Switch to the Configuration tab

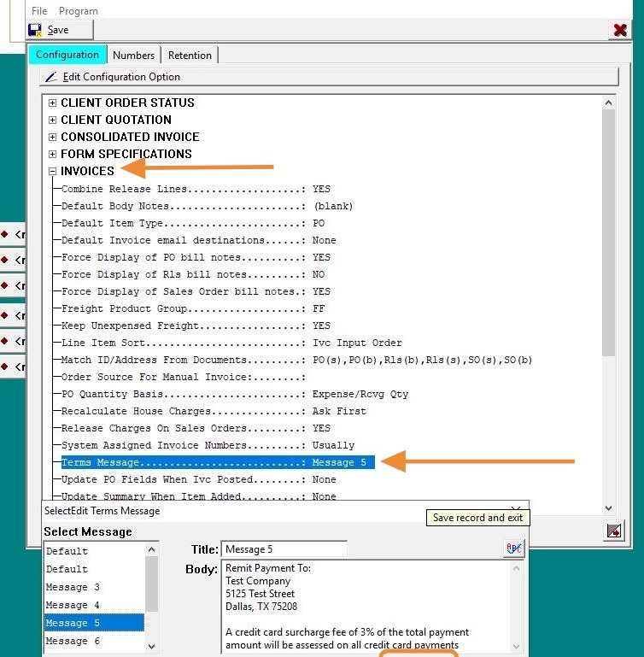[x=67, y=55]
